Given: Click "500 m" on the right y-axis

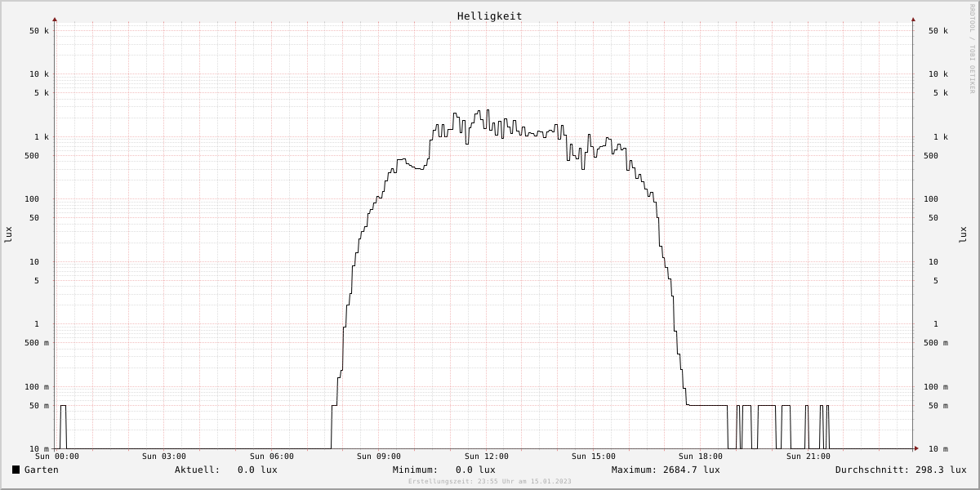Looking at the screenshot, I should coord(936,343).
